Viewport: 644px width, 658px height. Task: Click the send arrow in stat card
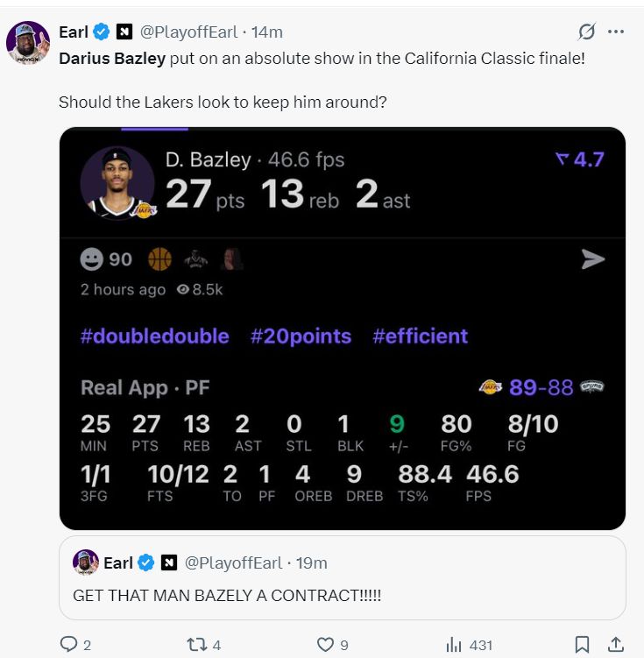(593, 259)
